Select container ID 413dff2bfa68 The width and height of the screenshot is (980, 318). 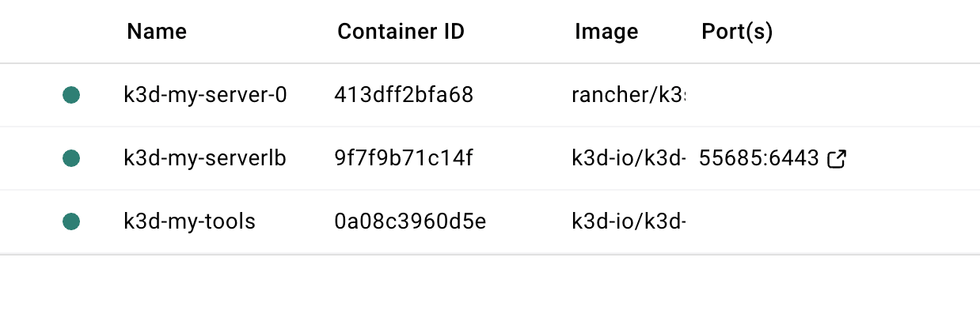pos(404,96)
